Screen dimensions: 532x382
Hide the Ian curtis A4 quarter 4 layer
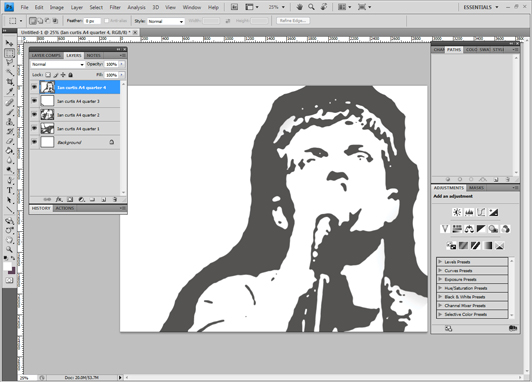pos(34,87)
